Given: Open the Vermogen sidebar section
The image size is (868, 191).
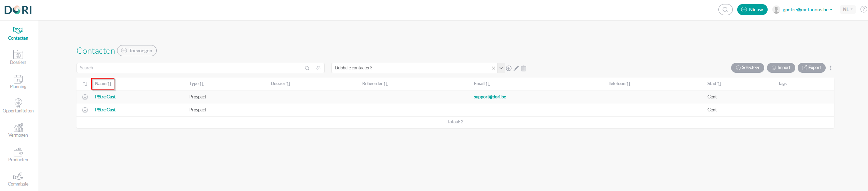Looking at the screenshot, I should pos(18,131).
